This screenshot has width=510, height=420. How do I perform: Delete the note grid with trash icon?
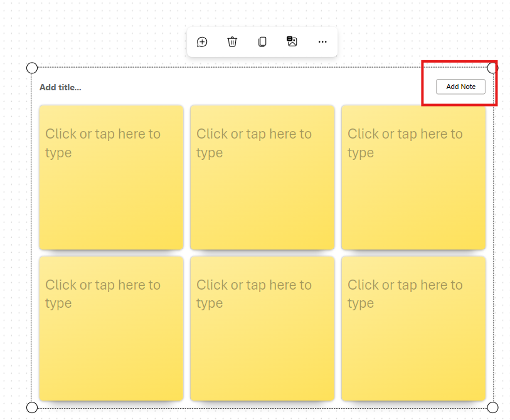pos(232,42)
